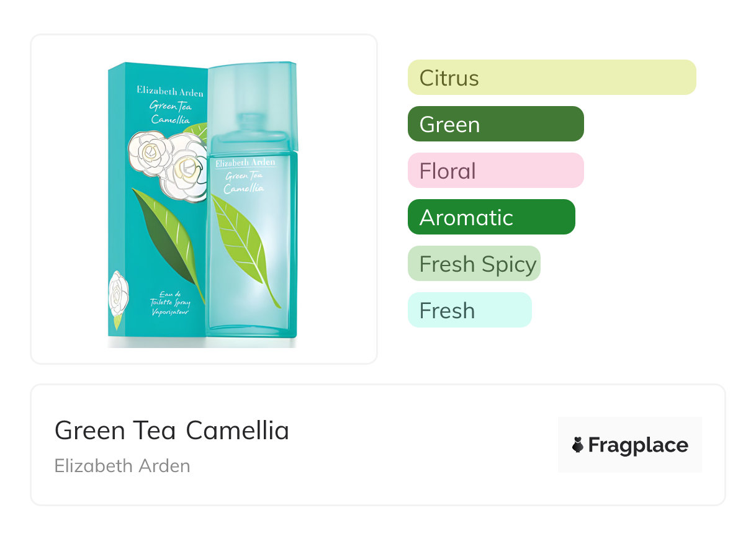This screenshot has width=756, height=536.
Task: Click the white camellia flowers on the box
Action: coord(166,159)
